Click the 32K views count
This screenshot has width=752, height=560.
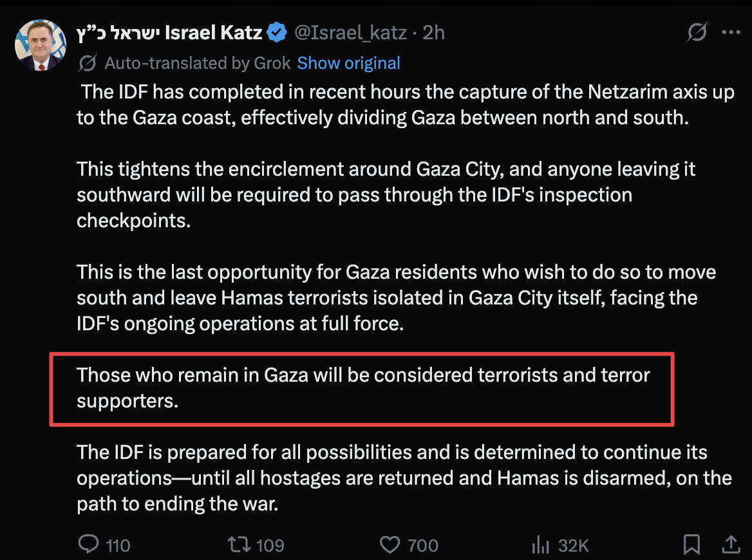click(x=573, y=546)
